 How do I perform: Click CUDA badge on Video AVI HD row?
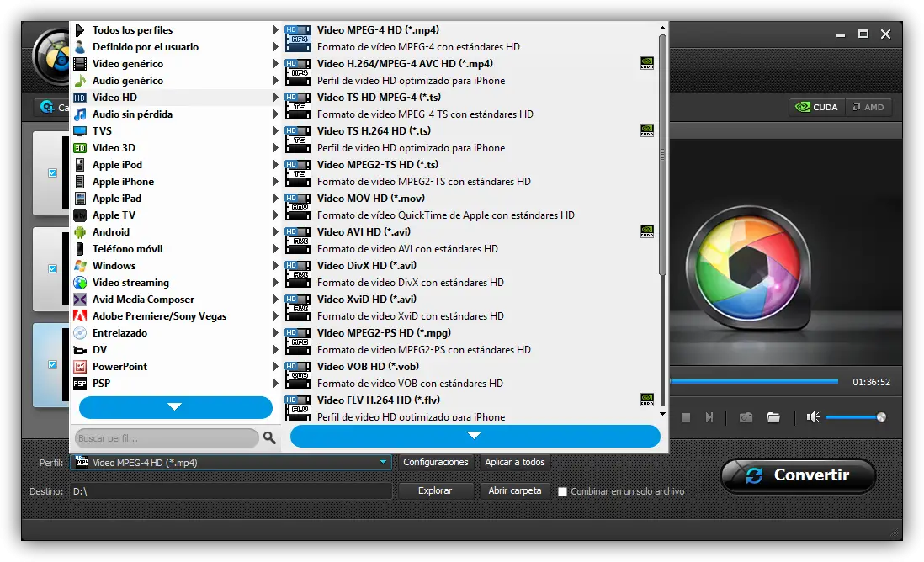pos(647,231)
